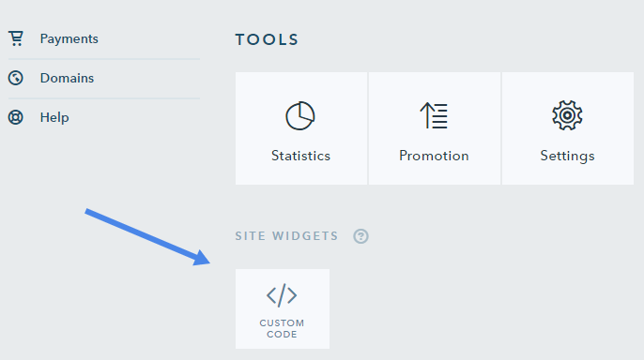Click the Custom Code brackets icon

282,295
